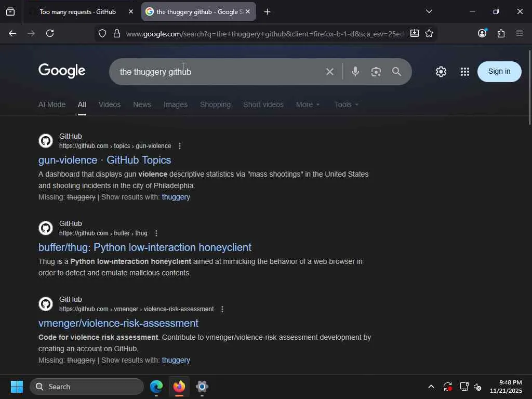532x399 pixels.
Task: Open Google quick settings gear
Action: coord(441,72)
